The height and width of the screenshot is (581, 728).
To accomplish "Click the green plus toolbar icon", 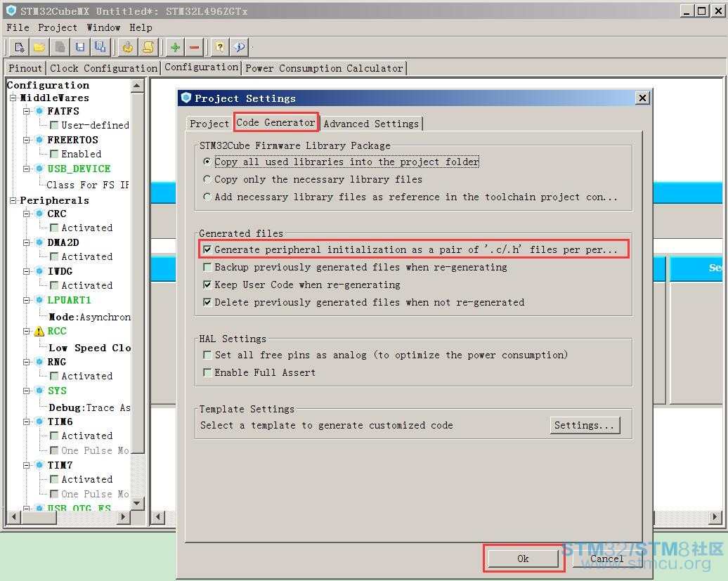I will [x=175, y=47].
